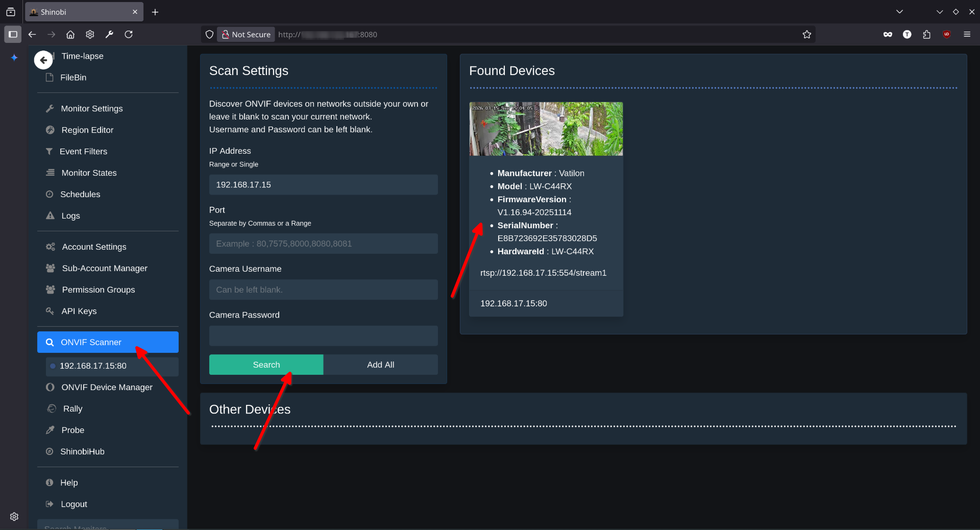
Task: Open Logs via the warning icon
Action: (50, 216)
